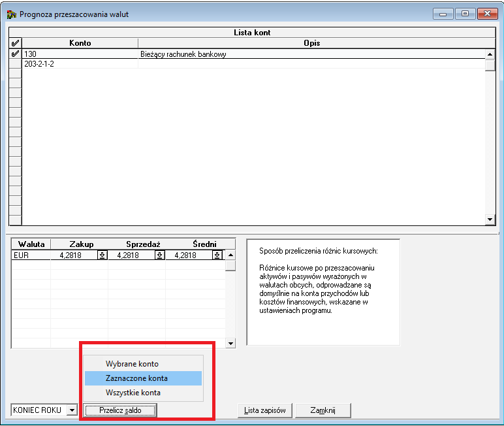
Task: Click the 'Lista kont' table title
Action: [x=252, y=33]
